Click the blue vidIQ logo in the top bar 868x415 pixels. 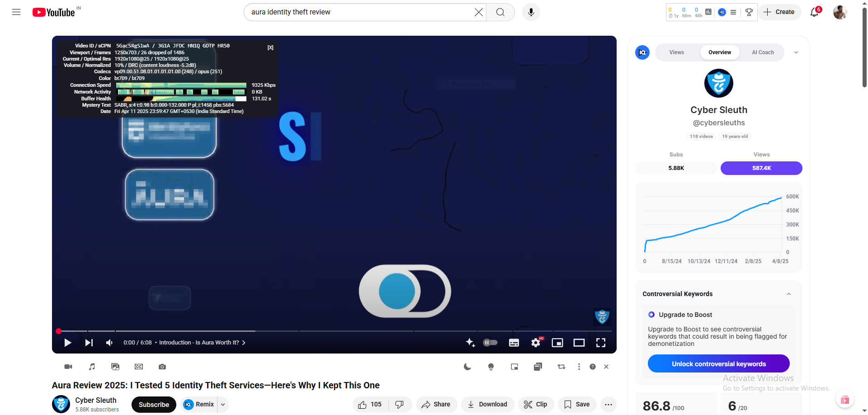(722, 12)
